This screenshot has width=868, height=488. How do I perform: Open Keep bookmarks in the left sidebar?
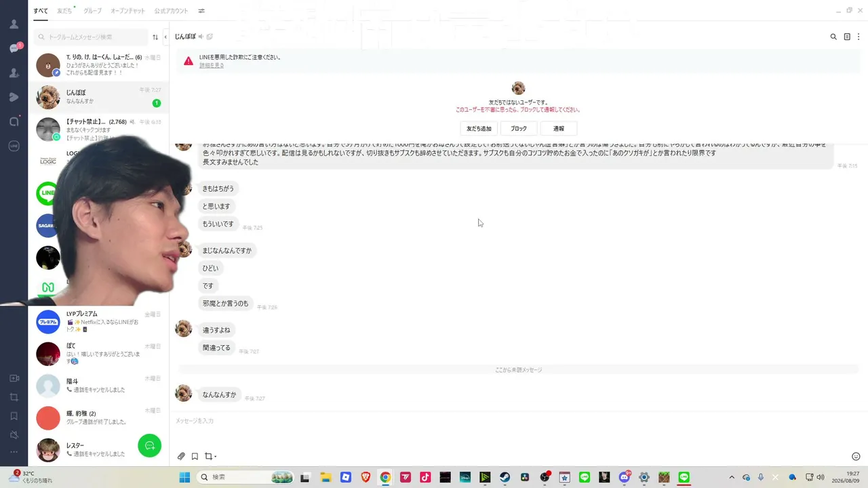[x=14, y=415]
